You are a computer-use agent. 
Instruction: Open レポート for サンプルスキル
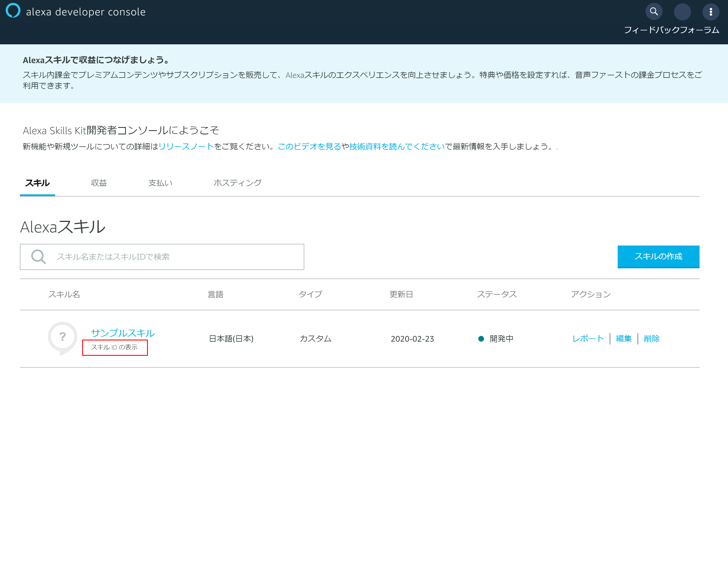588,339
